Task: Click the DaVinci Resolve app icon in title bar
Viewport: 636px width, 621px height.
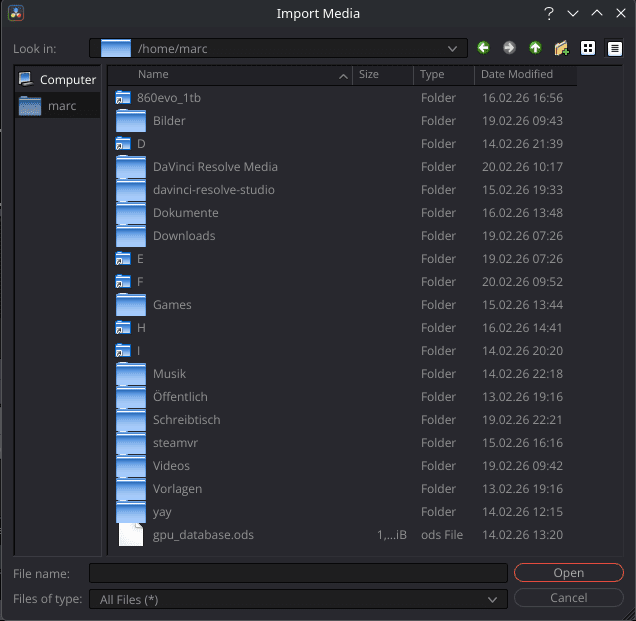Action: [16, 13]
